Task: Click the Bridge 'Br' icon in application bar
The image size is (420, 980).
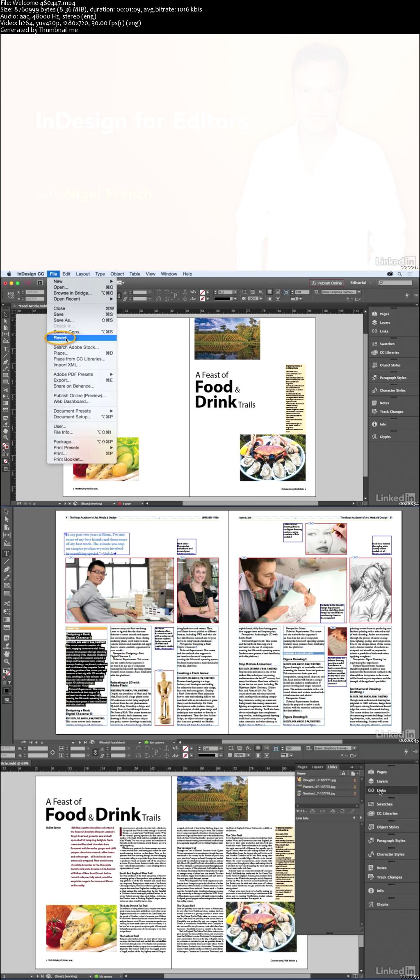Action: pyautogui.click(x=40, y=283)
